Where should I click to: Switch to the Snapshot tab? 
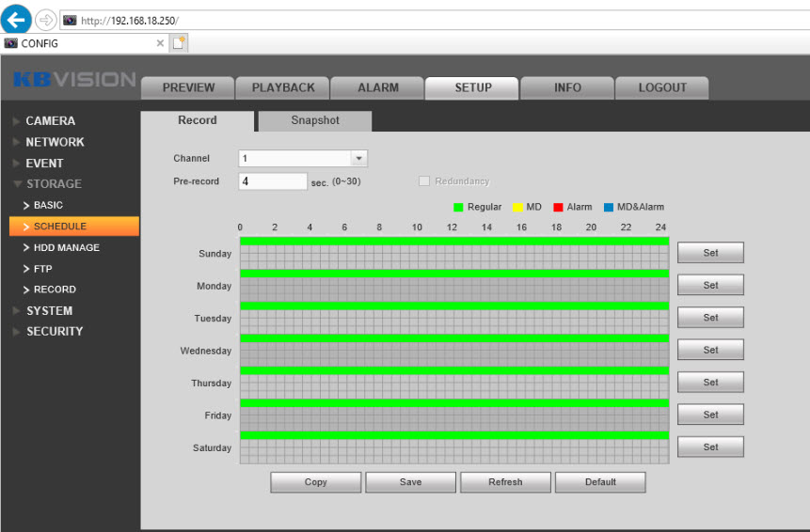[x=315, y=121]
